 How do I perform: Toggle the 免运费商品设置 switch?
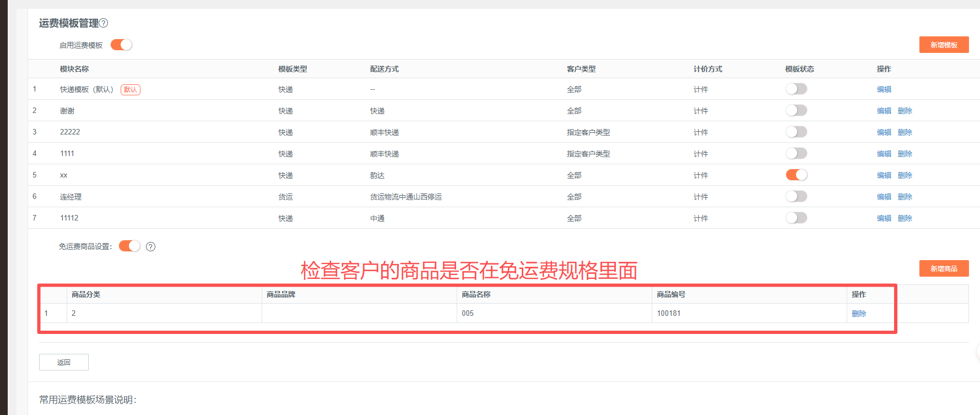(129, 246)
